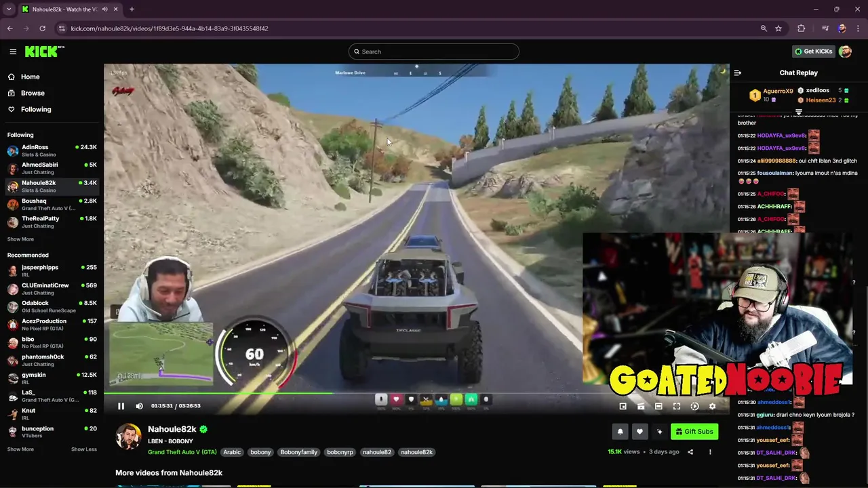Image resolution: width=868 pixels, height=488 pixels.
Task: Pause the video playback
Action: pos(121,406)
